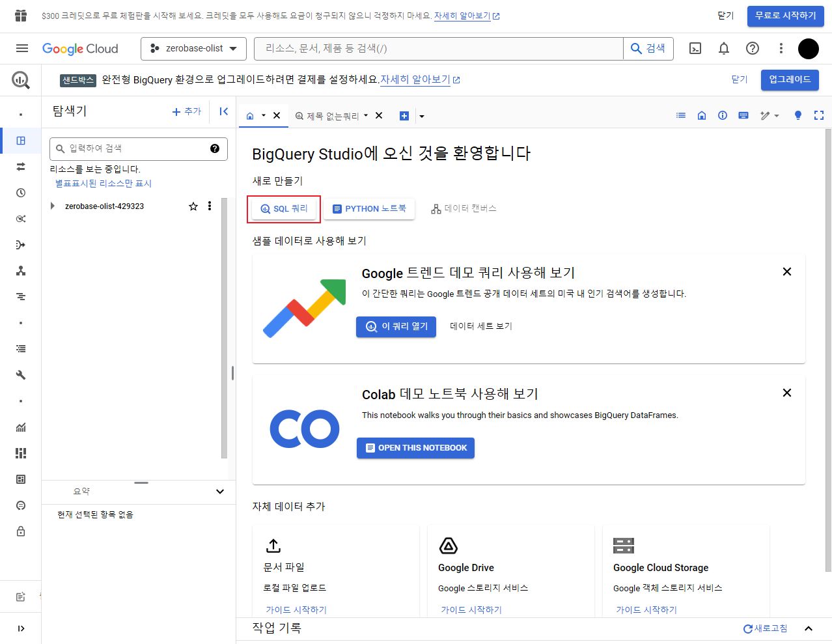Click OPEN THIS NOTEBOOK
This screenshot has height=644, width=832.
(415, 448)
